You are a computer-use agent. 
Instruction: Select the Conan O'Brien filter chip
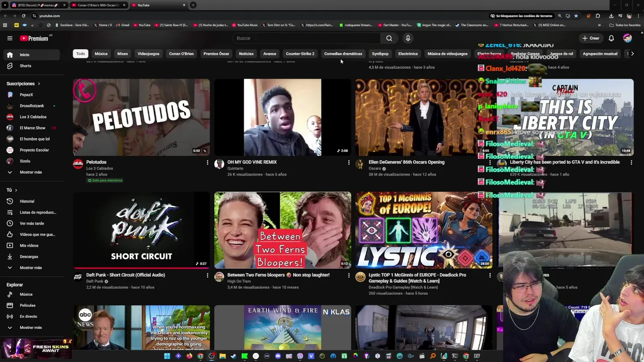pyautogui.click(x=181, y=54)
